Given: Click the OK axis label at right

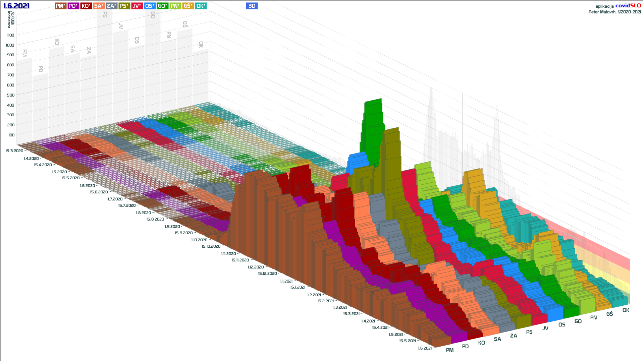Looking at the screenshot, I should click(626, 310).
